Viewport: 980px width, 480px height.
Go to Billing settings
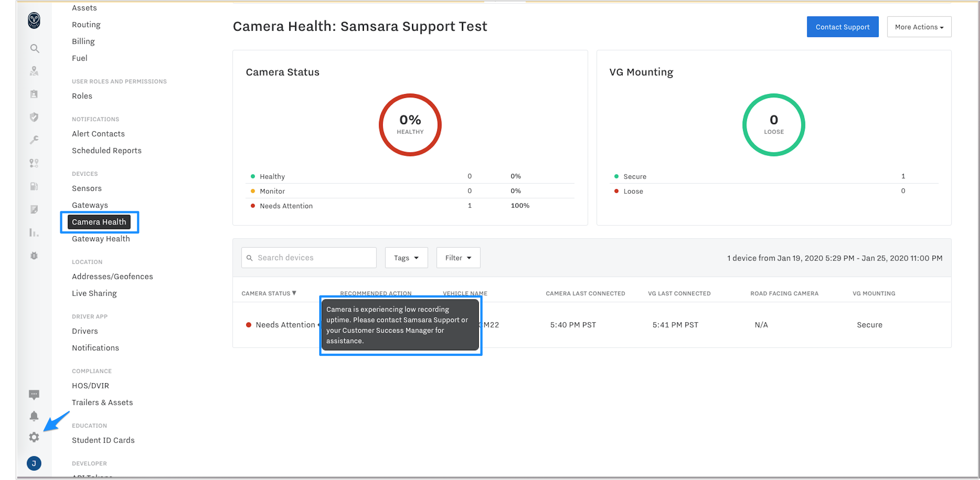(83, 41)
